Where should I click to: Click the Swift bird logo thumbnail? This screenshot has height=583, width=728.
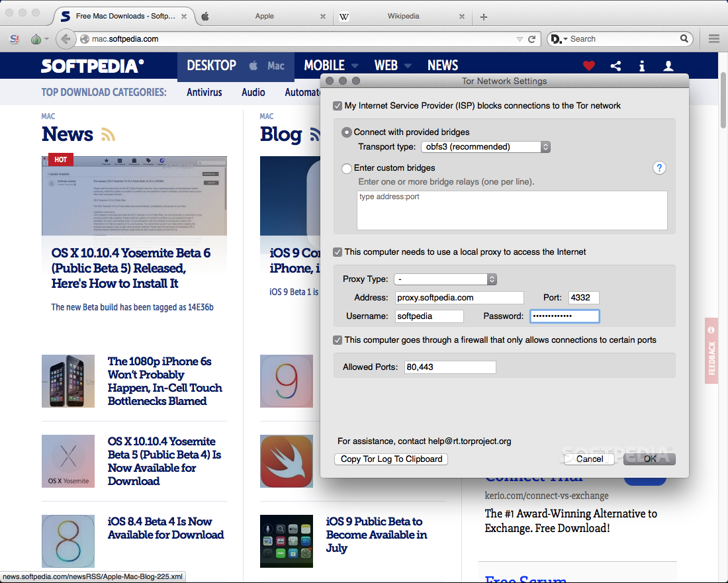(287, 461)
